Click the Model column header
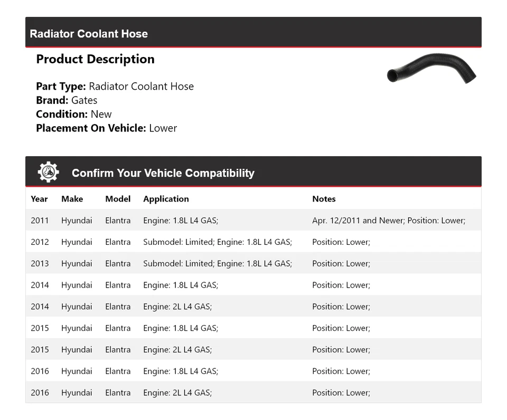 (x=118, y=199)
